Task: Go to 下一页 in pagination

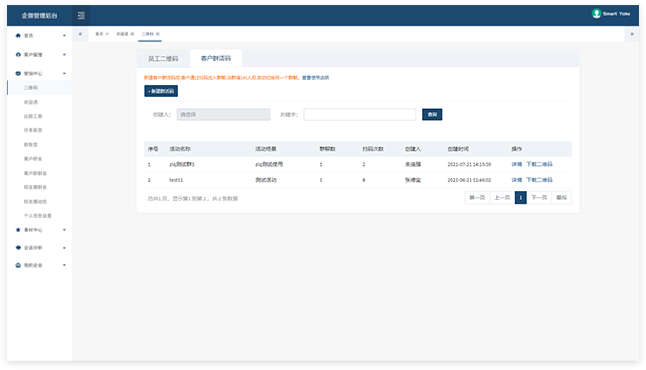Action: [539, 198]
